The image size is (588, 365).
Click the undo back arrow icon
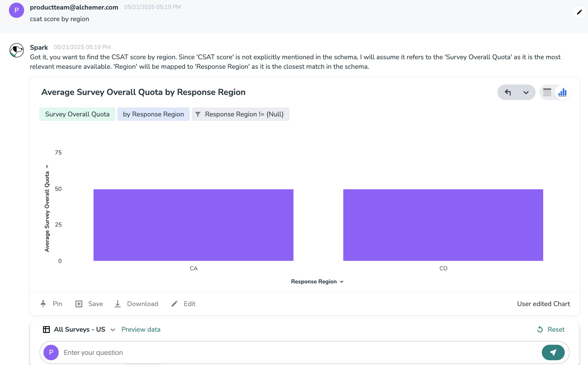coord(508,92)
